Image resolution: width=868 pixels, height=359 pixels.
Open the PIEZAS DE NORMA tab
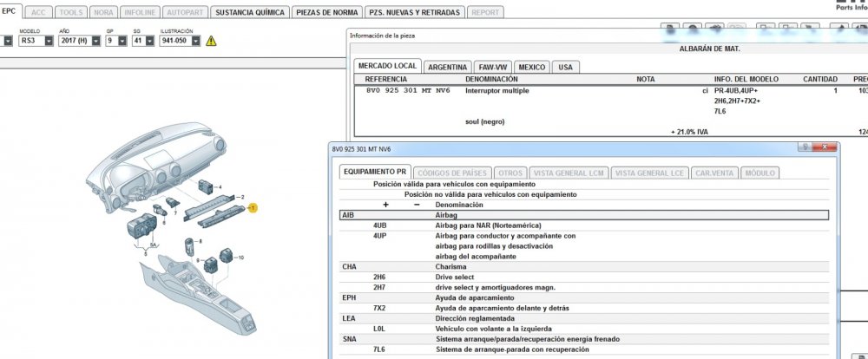coord(325,13)
